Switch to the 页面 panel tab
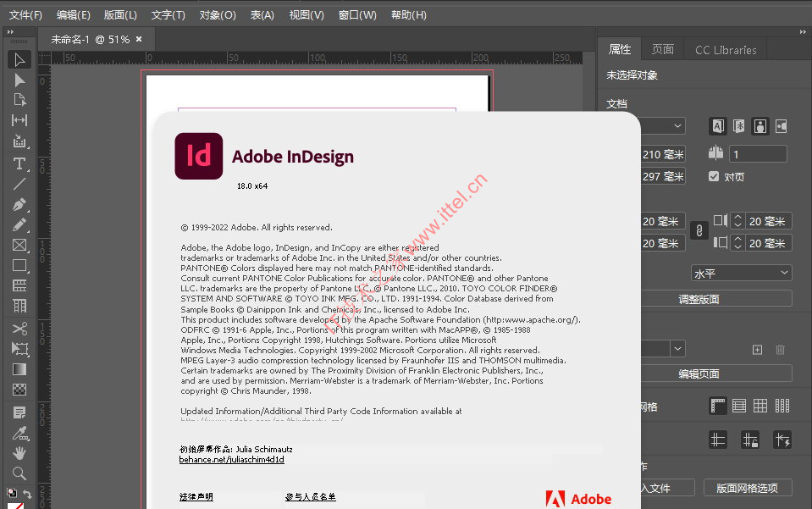The width and height of the screenshot is (812, 509). [x=662, y=49]
